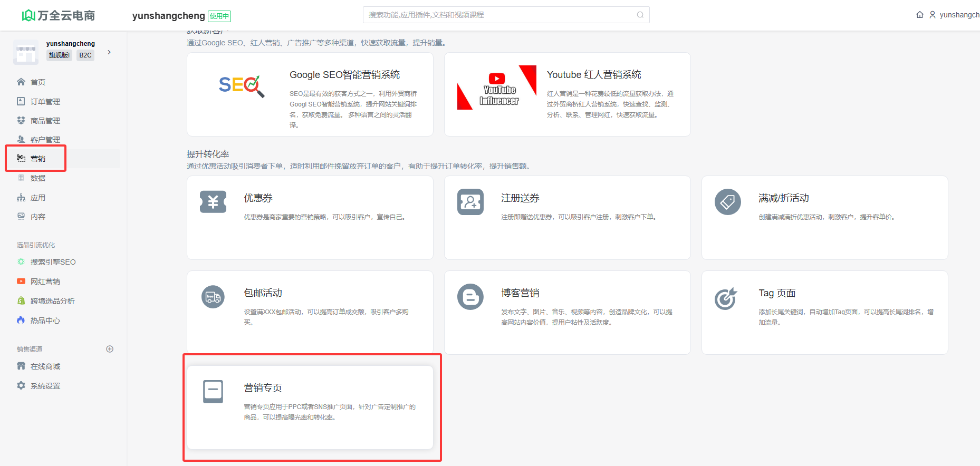Click the 博客营销 blogger icon
Screen dimensions: 980x466
[470, 297]
